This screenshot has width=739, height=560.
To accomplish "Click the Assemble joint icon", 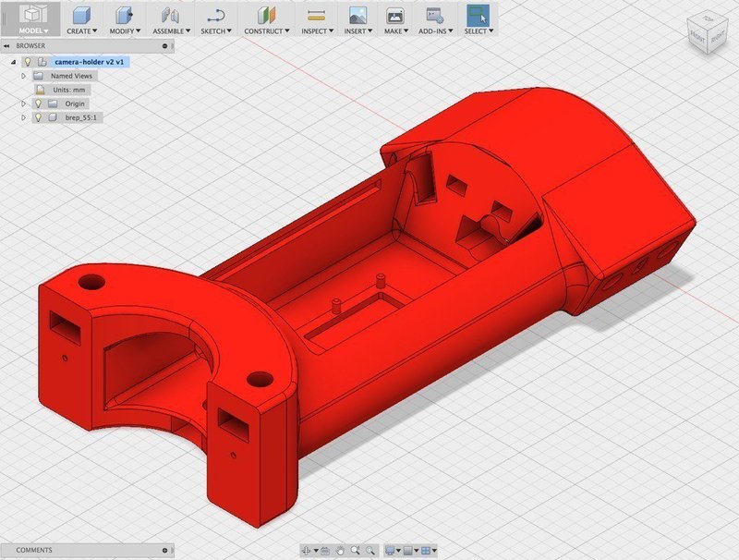I will (170, 16).
